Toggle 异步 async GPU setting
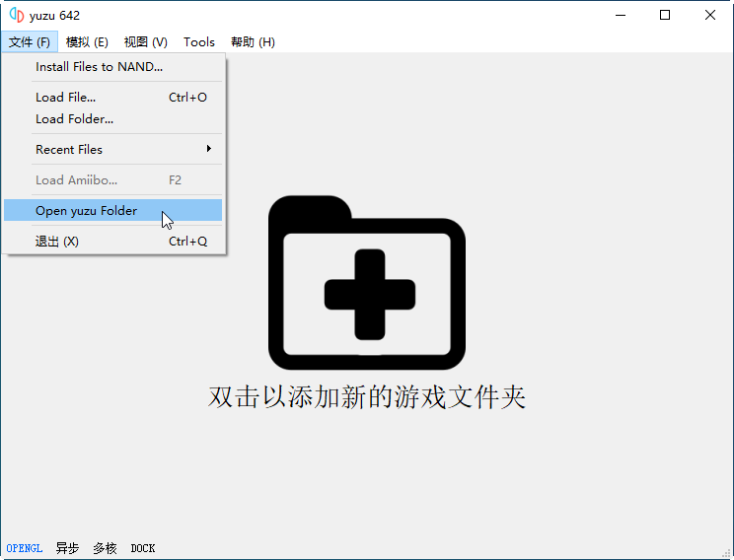Viewport: 734px width, 560px height. (67, 548)
